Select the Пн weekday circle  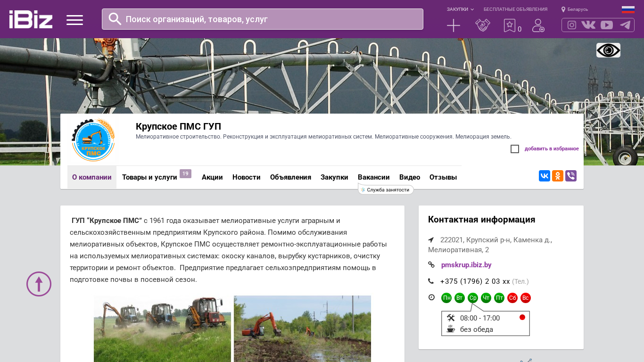[x=446, y=298]
